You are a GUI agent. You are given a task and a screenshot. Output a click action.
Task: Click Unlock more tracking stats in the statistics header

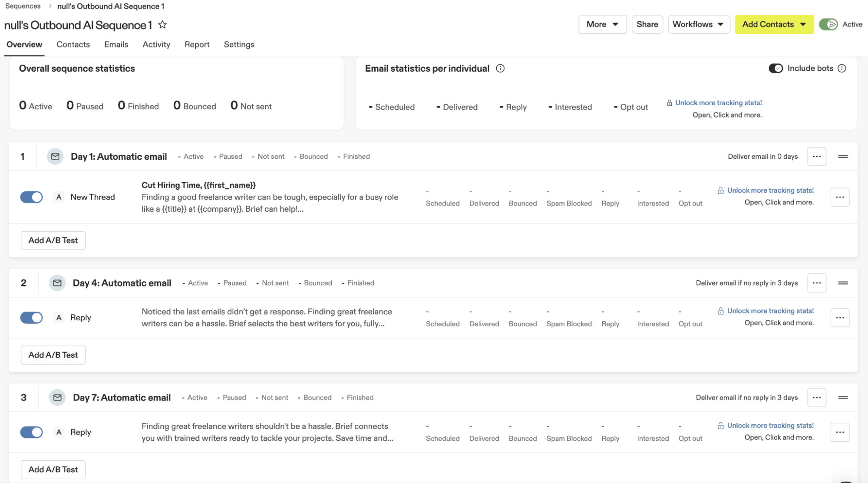pyautogui.click(x=718, y=103)
